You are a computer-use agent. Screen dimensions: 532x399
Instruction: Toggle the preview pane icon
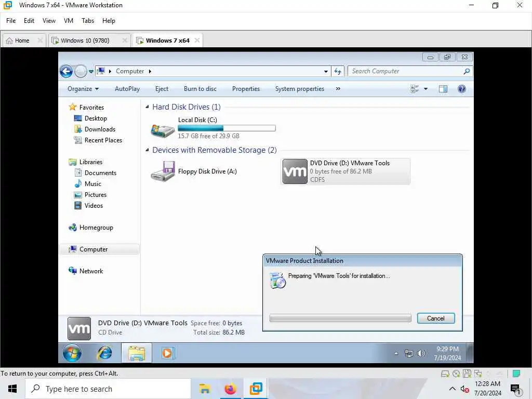point(443,89)
